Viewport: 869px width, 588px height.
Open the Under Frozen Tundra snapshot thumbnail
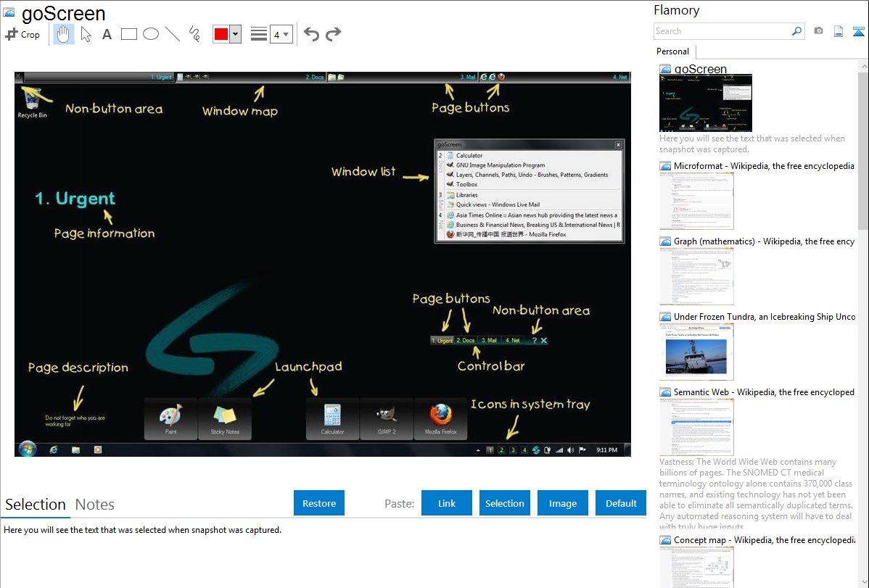point(696,352)
